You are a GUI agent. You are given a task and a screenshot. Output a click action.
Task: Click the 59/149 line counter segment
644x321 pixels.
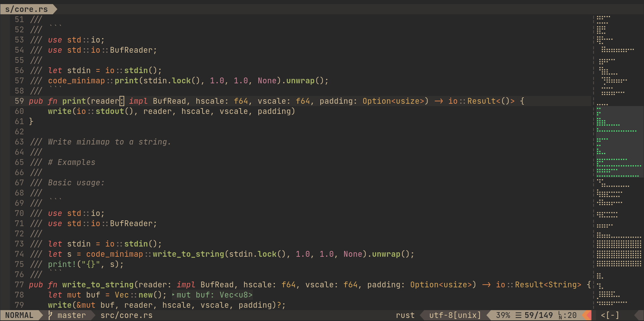pyautogui.click(x=538, y=315)
